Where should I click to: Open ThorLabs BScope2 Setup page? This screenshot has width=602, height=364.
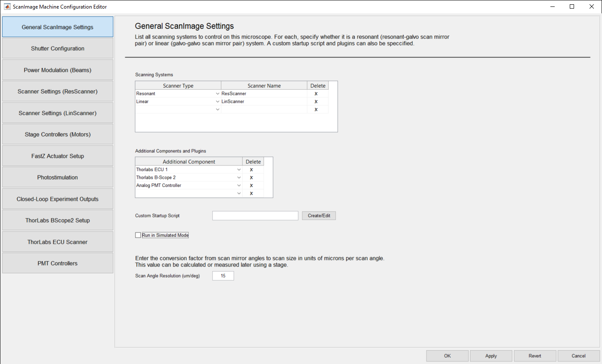point(58,220)
